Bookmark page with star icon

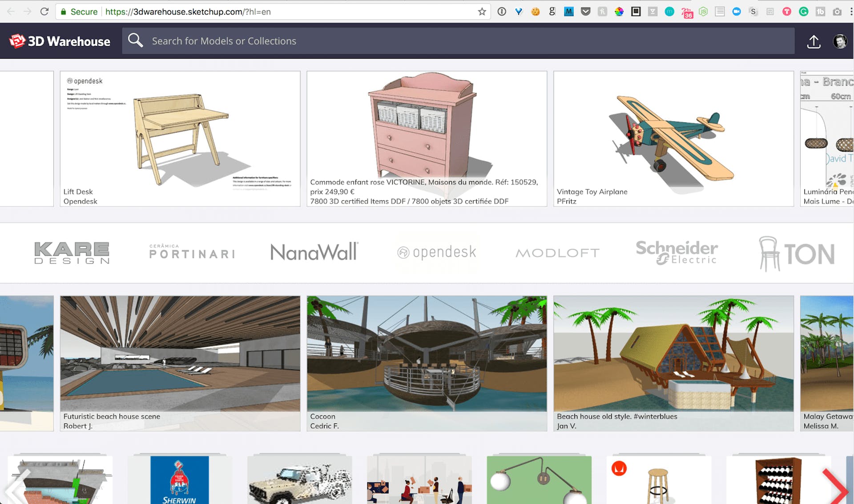point(482,12)
